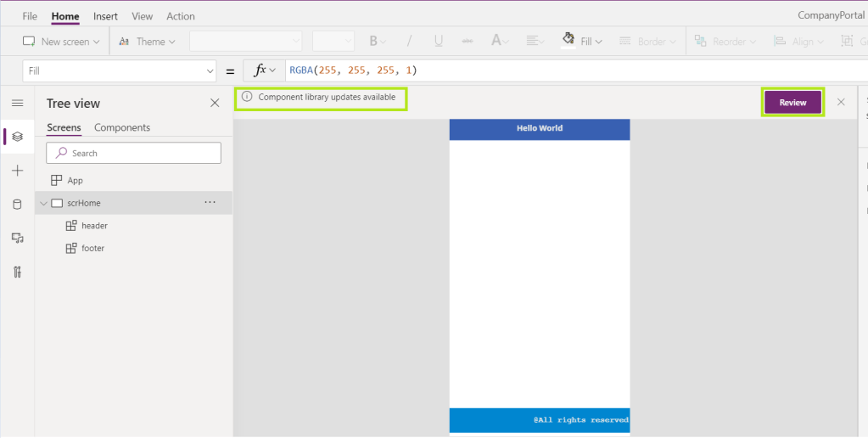Click the Insert plus icon in sidebar
Viewport: 868px width, 438px height.
(x=17, y=171)
